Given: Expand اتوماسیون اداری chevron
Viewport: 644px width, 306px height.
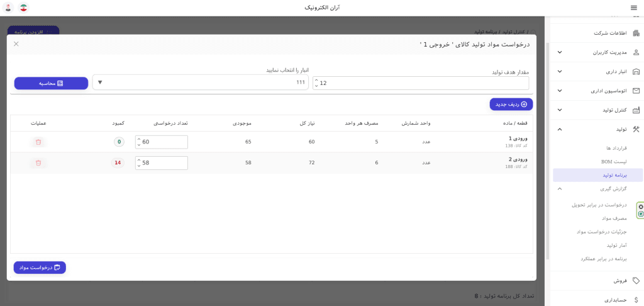Looking at the screenshot, I should [559, 91].
